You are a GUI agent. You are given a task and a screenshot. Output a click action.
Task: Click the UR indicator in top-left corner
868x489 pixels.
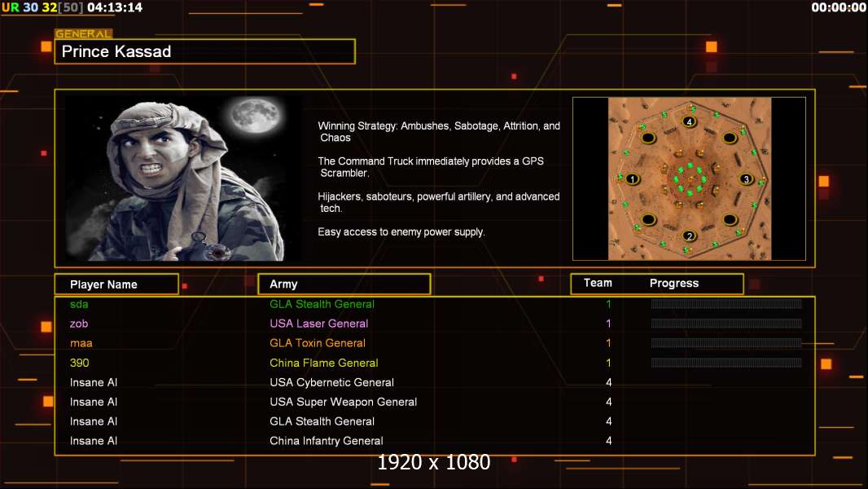[x=10, y=7]
